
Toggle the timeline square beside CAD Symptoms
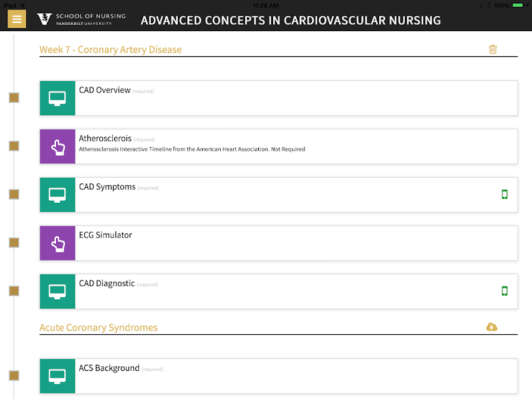pyautogui.click(x=14, y=194)
